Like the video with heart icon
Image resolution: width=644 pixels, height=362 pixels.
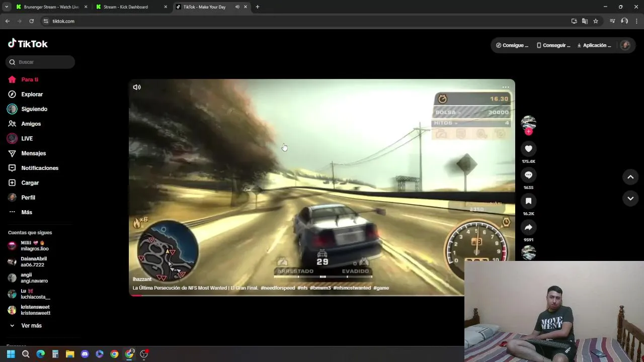(528, 149)
